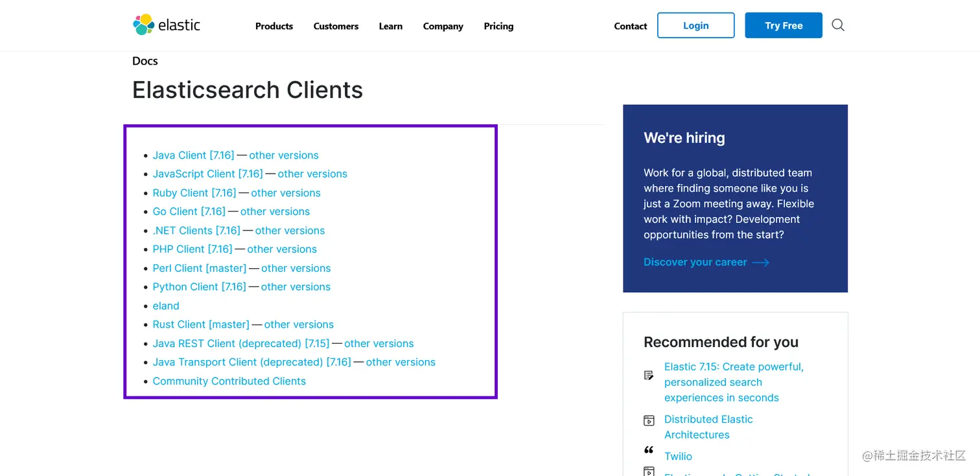Viewport: 980px width, 476px height.
Task: Click the quote icon beside Twilio
Action: coord(649,450)
